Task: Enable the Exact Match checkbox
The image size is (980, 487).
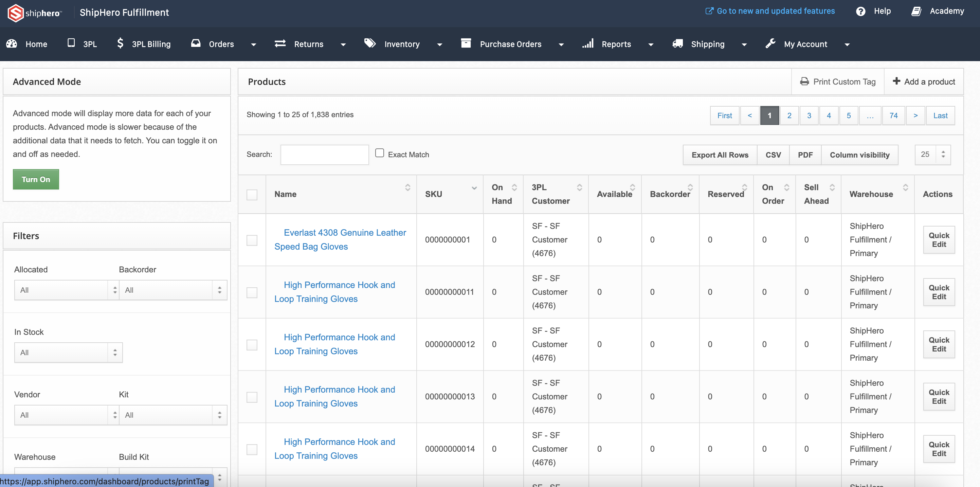Action: [x=379, y=153]
